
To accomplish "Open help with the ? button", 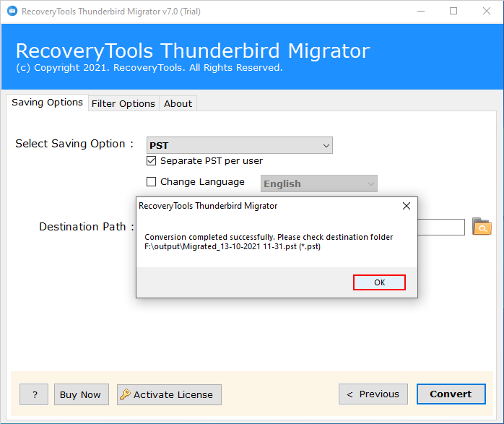I will [34, 394].
